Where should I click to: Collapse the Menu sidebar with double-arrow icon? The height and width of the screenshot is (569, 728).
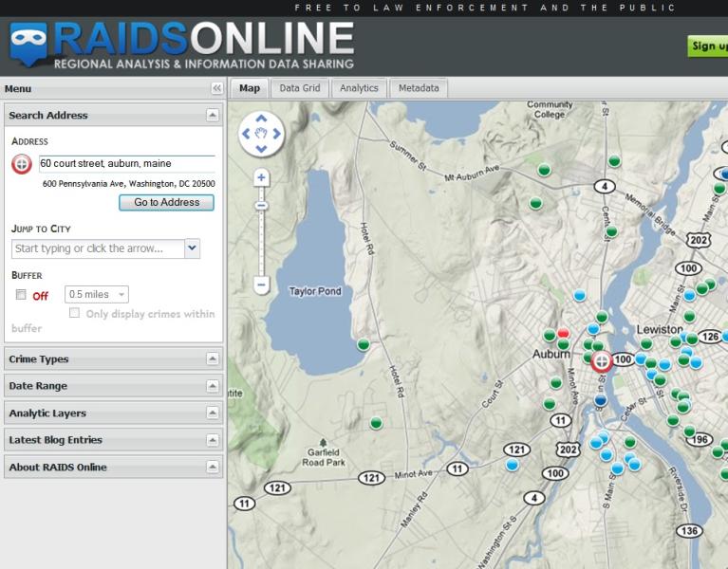(x=216, y=88)
